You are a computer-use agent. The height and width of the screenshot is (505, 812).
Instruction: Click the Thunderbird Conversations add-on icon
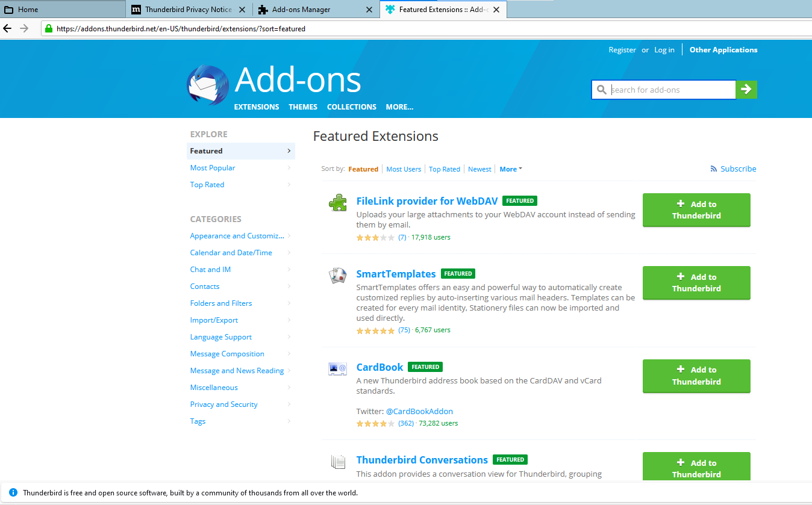pyautogui.click(x=338, y=462)
